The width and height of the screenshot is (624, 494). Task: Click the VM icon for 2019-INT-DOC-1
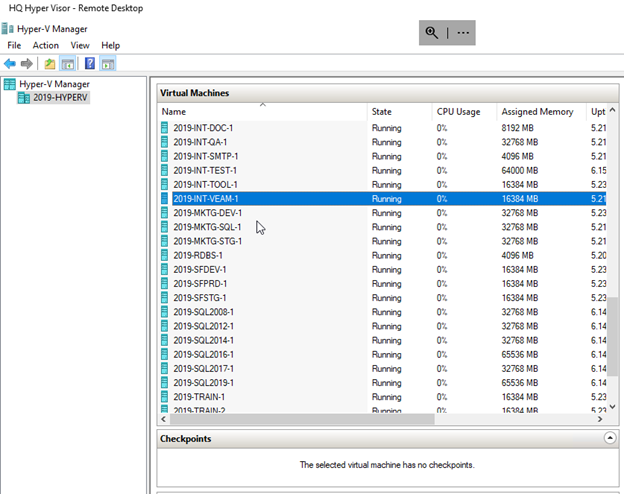(164, 128)
